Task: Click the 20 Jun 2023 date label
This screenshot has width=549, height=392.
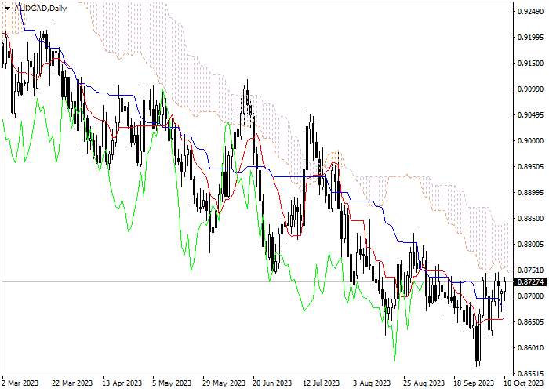Action: 272,383
